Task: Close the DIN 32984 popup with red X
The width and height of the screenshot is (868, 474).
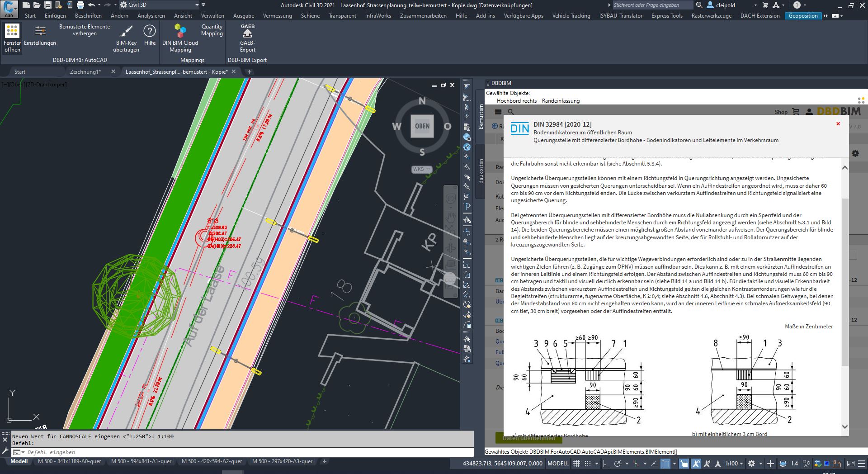Action: coord(838,123)
